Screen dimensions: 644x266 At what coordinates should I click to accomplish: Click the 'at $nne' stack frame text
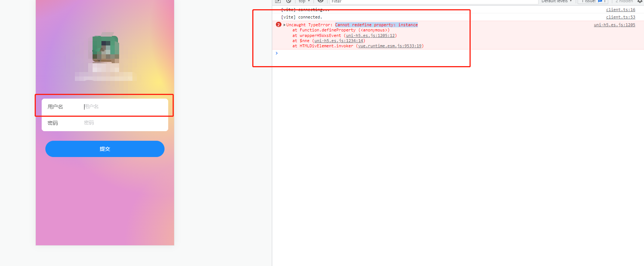301,41
